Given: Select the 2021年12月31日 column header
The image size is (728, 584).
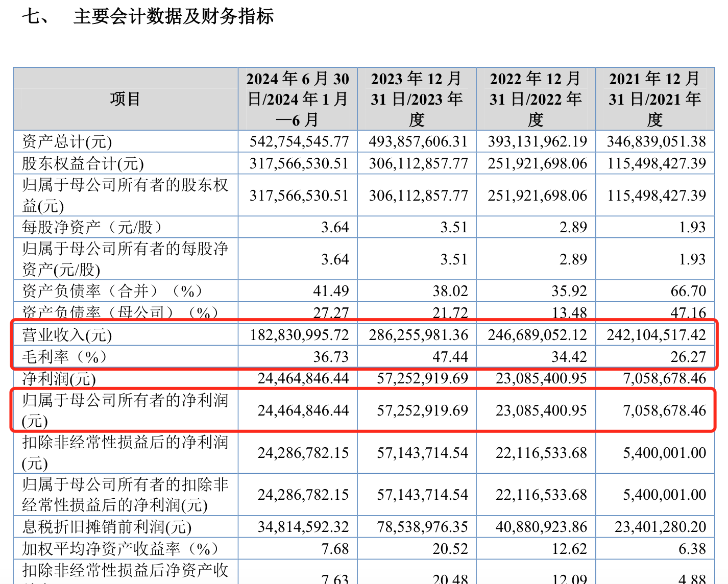Looking at the screenshot, I should 654,99.
